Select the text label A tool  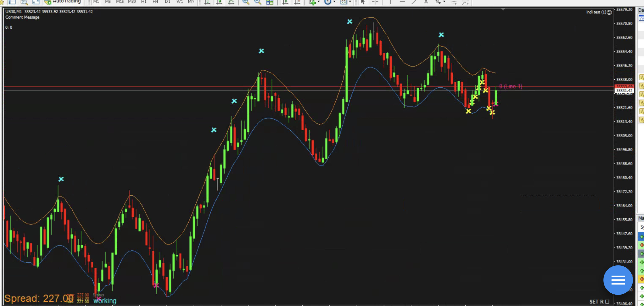coord(426,2)
